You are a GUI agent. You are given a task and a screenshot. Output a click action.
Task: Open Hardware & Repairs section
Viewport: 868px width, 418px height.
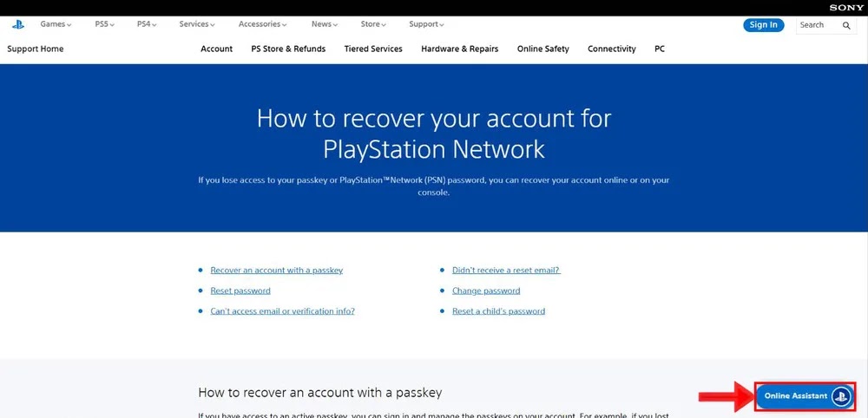459,49
